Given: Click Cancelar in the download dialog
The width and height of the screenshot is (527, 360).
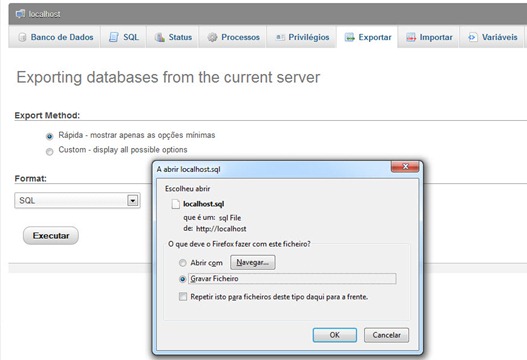Looking at the screenshot, I should coord(387,335).
